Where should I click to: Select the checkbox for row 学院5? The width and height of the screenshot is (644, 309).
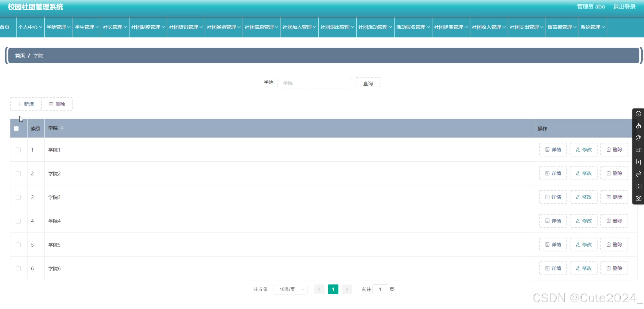(x=18, y=245)
